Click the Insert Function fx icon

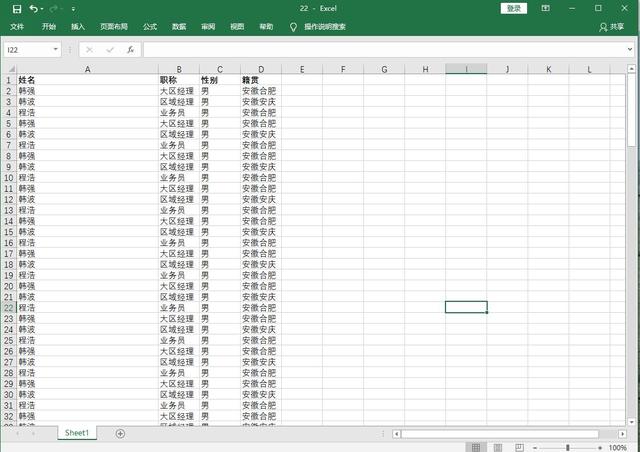click(x=131, y=50)
